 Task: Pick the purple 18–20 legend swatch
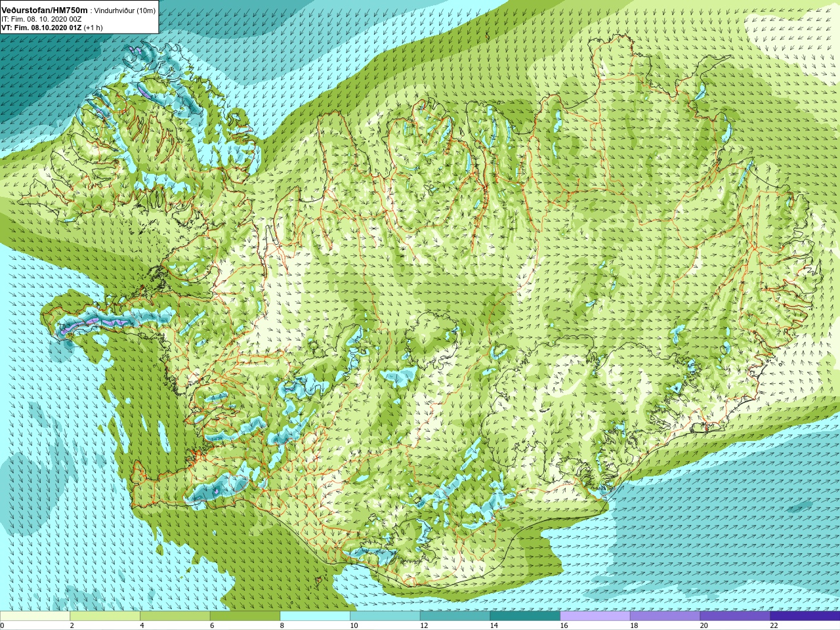tap(665, 616)
